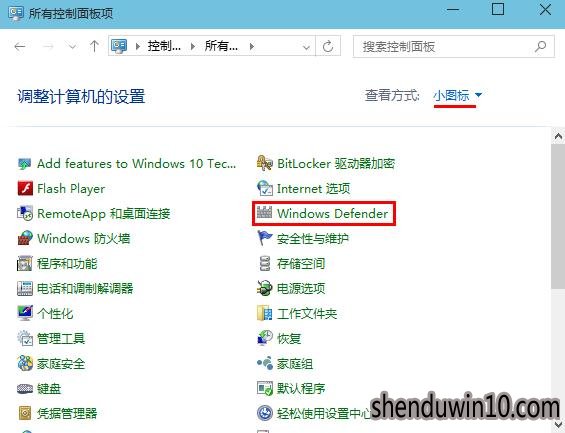Screen dimensions: 565x433
Task: Expand the address bar history dropdown
Action: 306,46
